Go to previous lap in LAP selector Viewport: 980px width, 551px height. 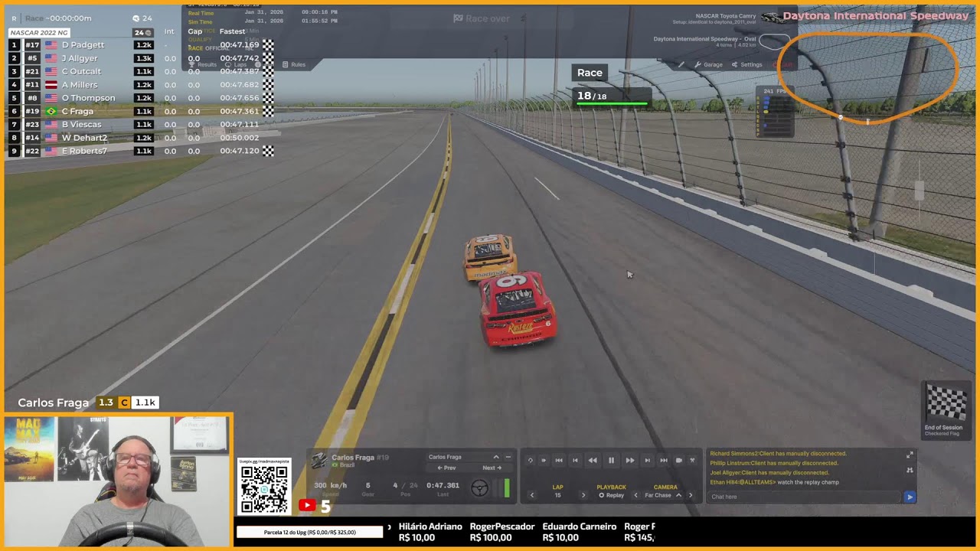coord(532,495)
